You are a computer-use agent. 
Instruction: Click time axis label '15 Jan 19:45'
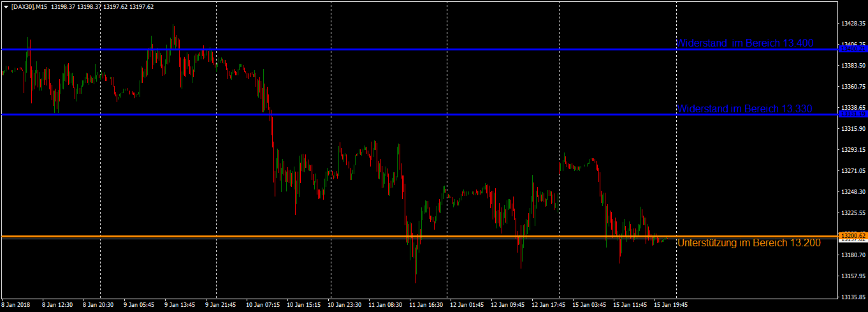coord(672,305)
